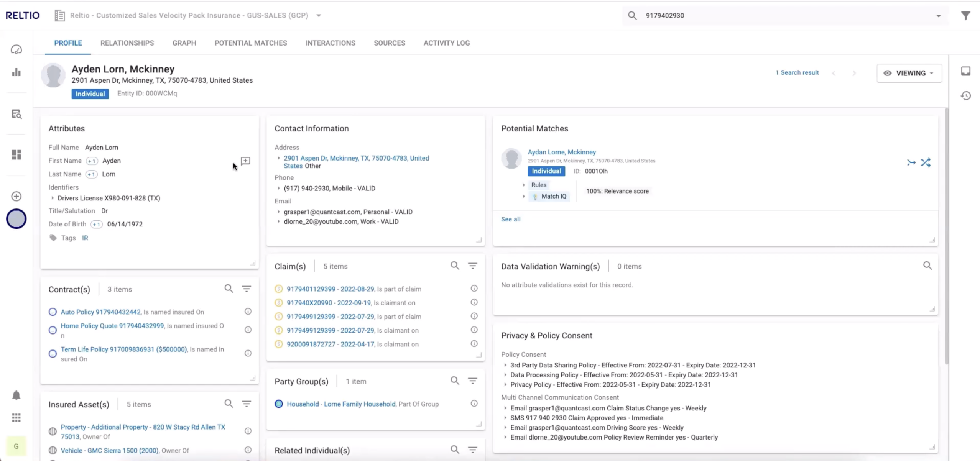Screen dimensions: 980x461
Task: Click the filter funnel icon top right
Action: pos(965,16)
